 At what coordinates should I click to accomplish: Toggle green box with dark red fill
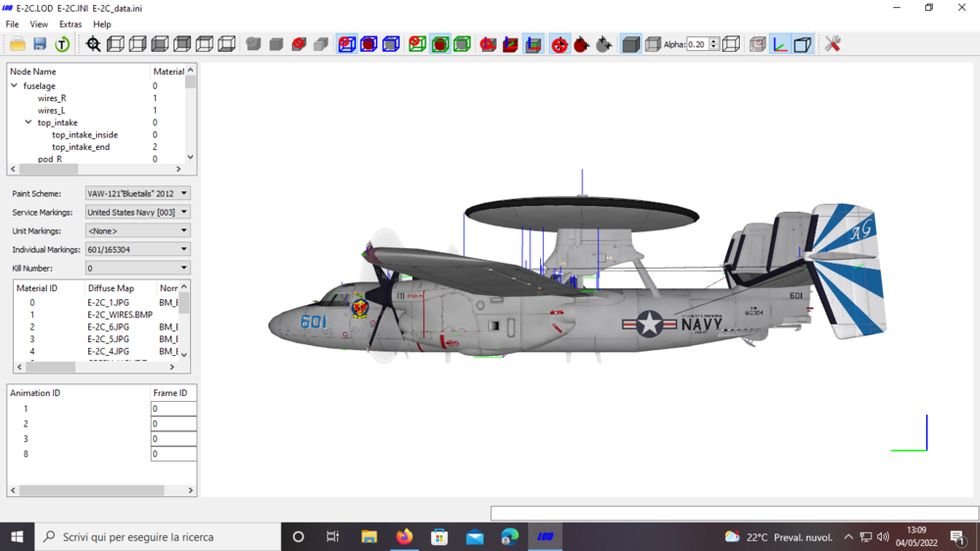[440, 44]
